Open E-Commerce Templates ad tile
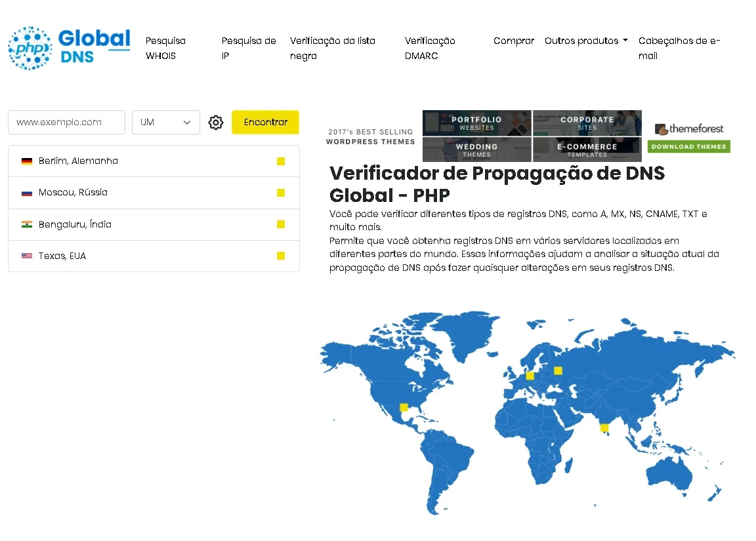 click(587, 150)
